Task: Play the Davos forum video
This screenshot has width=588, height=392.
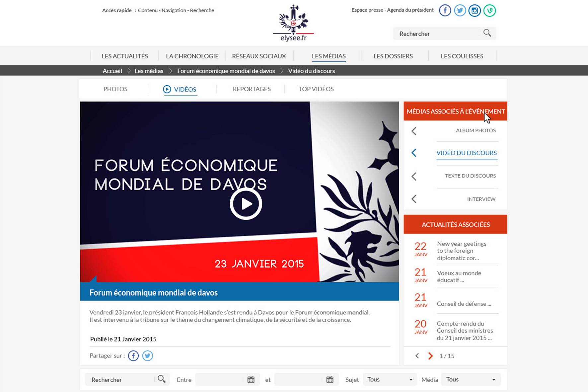Action: (x=246, y=204)
